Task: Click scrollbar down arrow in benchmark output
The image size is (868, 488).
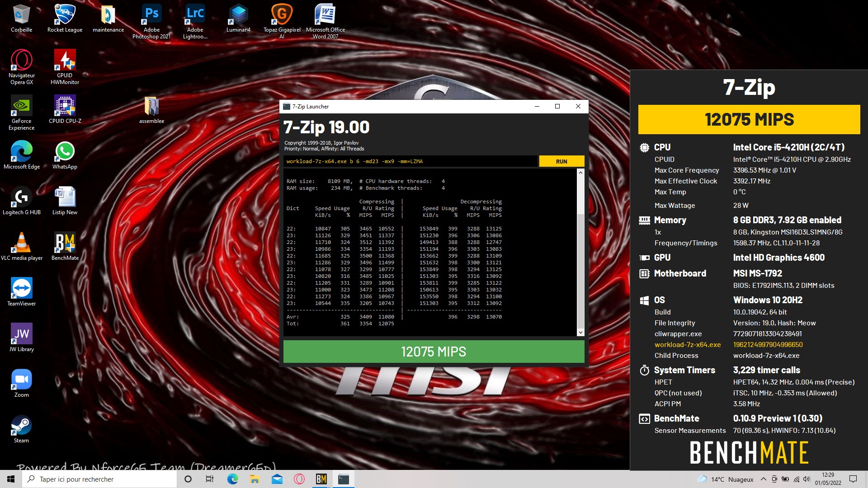Action: pyautogui.click(x=580, y=333)
